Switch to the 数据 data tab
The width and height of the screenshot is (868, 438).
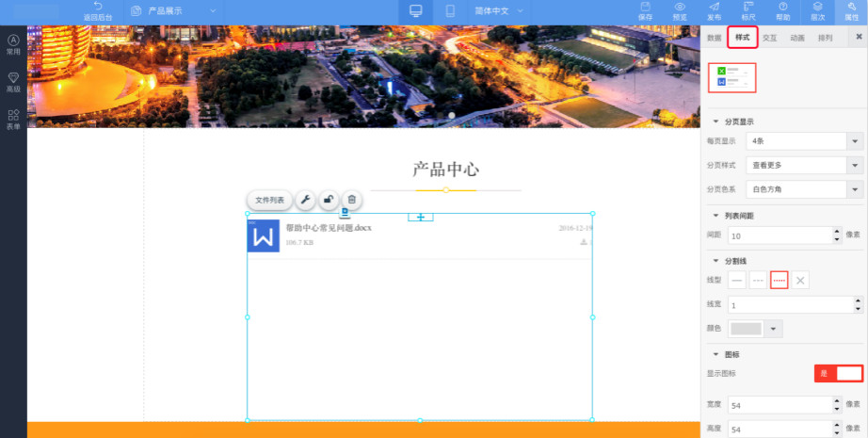tap(714, 38)
